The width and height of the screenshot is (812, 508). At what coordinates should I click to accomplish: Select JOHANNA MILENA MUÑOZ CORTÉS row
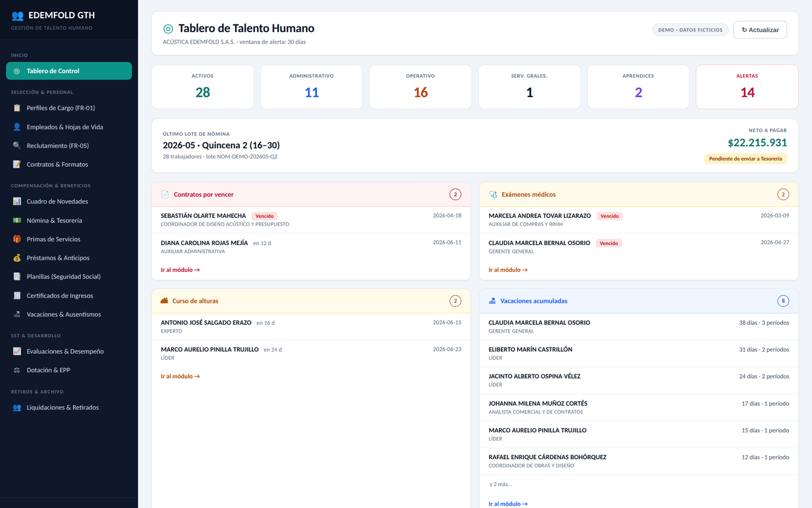pos(639,407)
